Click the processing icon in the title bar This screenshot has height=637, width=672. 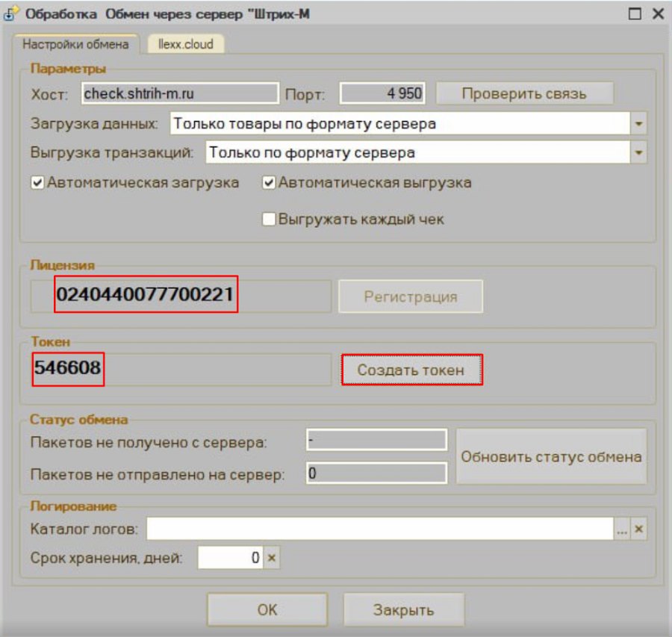click(10, 13)
